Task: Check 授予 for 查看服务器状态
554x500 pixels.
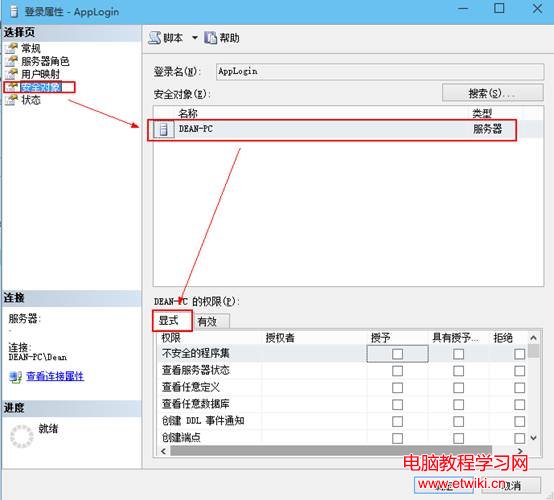Action: [397, 371]
